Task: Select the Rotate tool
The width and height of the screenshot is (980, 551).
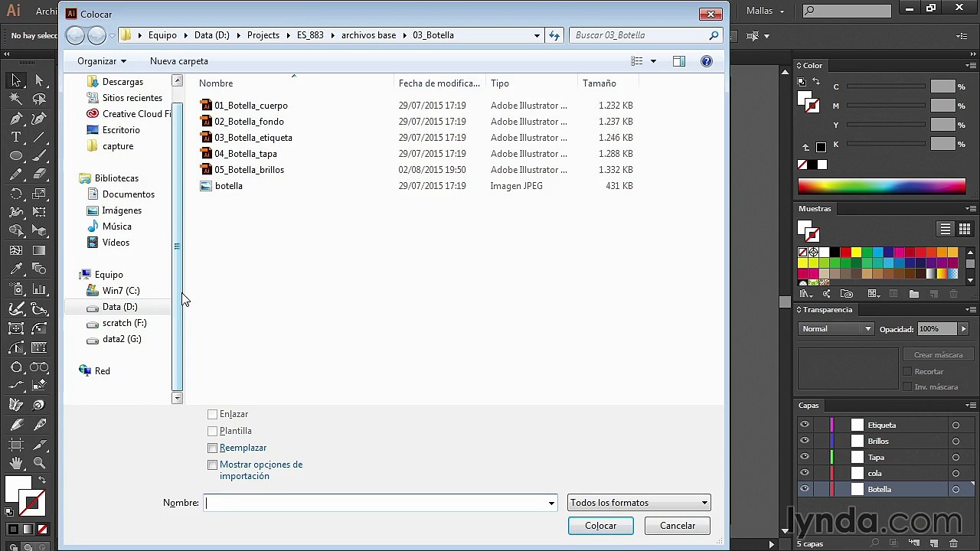Action: click(x=16, y=194)
